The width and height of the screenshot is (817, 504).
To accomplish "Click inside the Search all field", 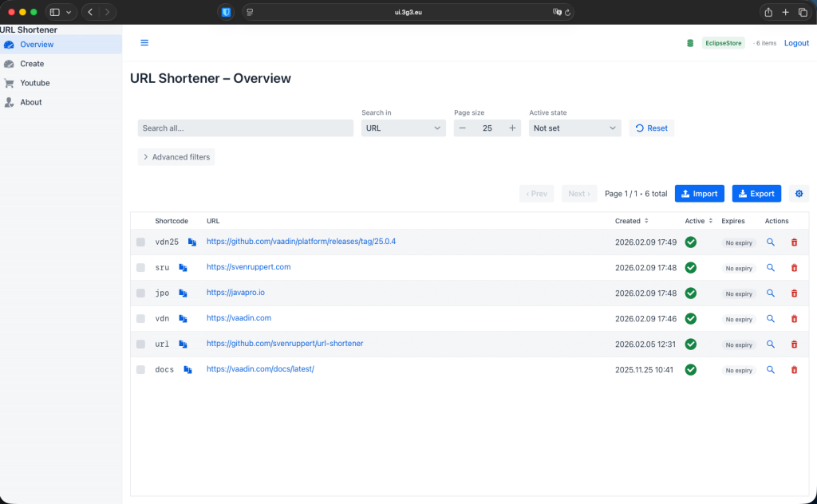I will point(245,128).
